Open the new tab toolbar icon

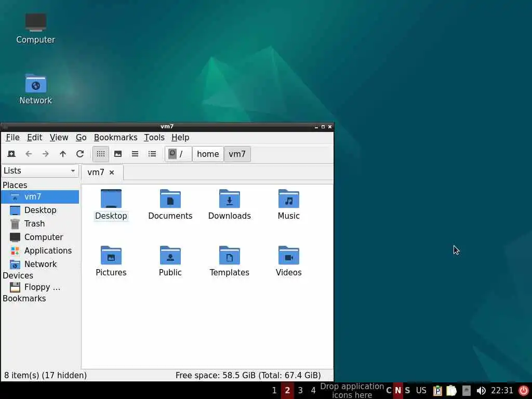11,154
